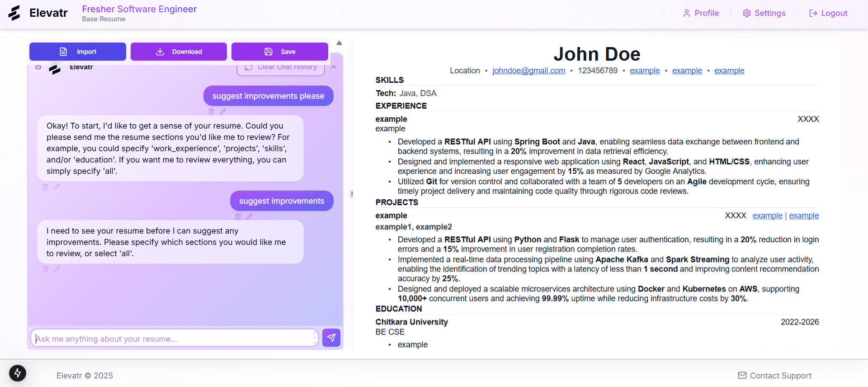Click the 'suggest improvements please' message bubble

click(268, 96)
